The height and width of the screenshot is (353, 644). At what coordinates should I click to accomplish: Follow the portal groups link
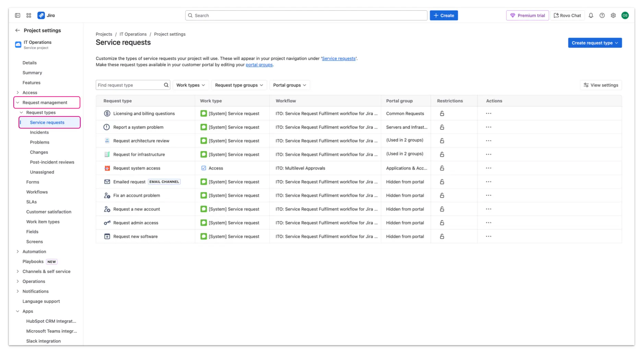tap(259, 65)
